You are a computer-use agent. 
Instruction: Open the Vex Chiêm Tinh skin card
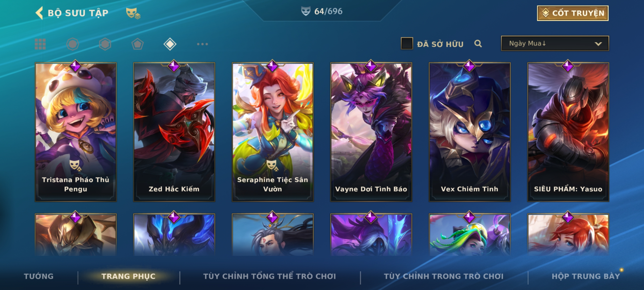pyautogui.click(x=470, y=132)
